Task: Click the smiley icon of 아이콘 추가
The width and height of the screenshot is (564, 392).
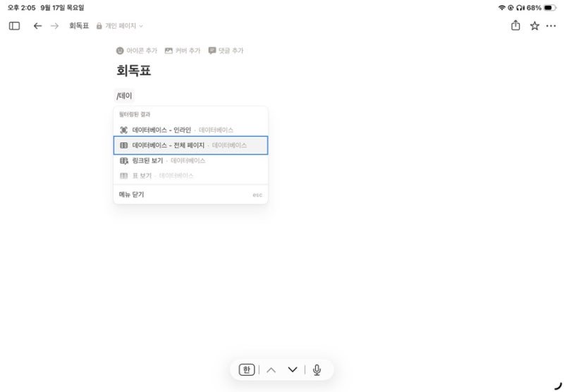Action: coord(120,51)
